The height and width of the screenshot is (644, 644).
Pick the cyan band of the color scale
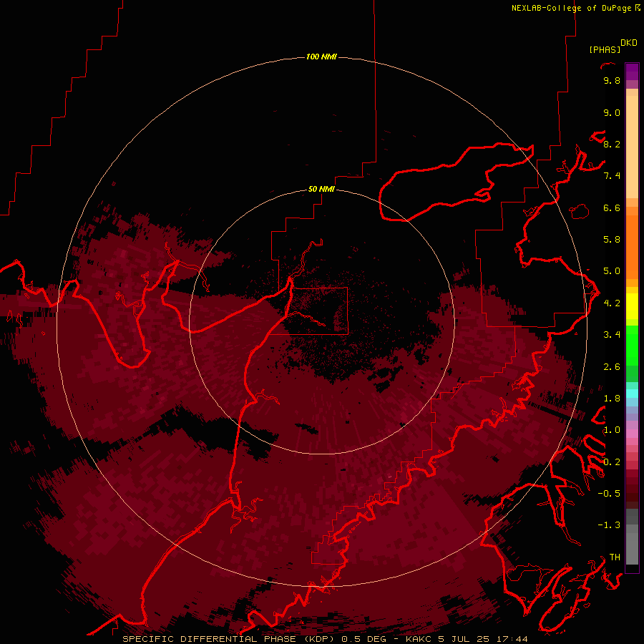tap(632, 394)
